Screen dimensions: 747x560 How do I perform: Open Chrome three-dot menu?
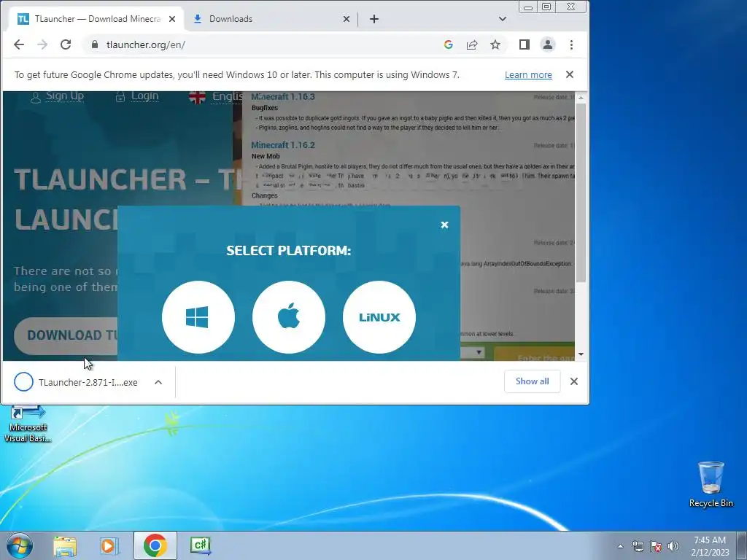pyautogui.click(x=571, y=44)
